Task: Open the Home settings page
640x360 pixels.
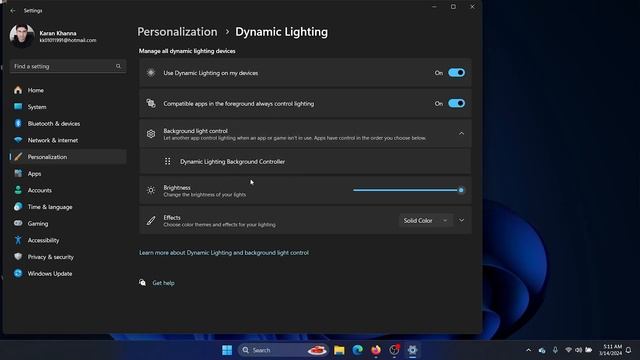Action: [x=68, y=90]
